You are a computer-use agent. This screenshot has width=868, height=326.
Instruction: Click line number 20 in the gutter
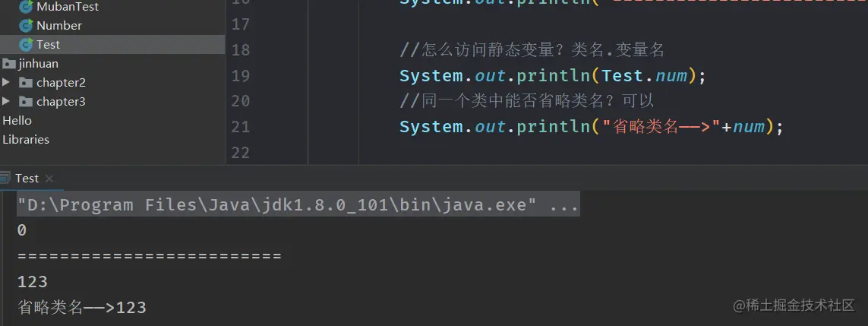point(240,101)
